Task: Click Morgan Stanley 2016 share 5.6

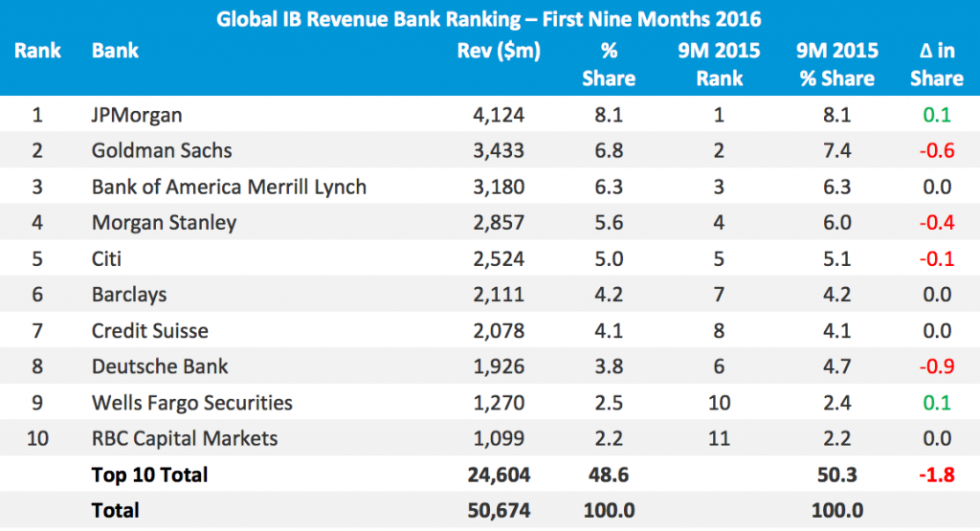Action: pyautogui.click(x=609, y=222)
